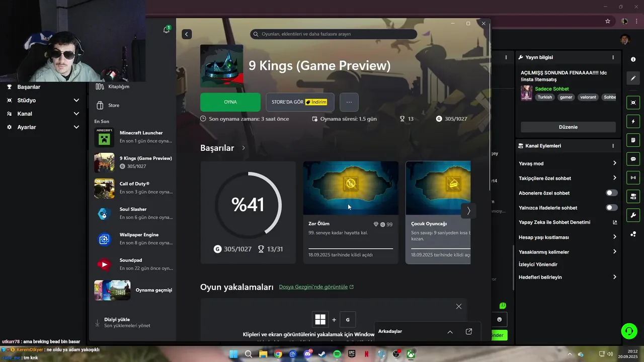Click the Düzenle button in Yayın bilgisi

[x=568, y=127]
